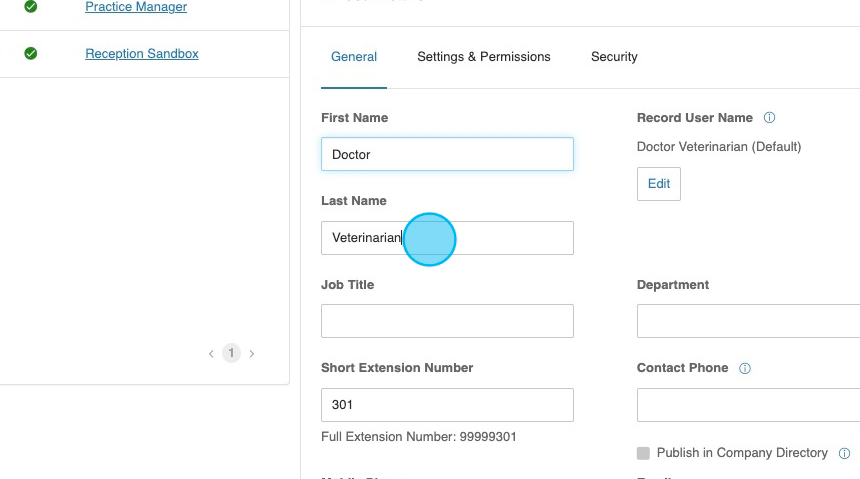The height and width of the screenshot is (479, 860).
Task: Select page 1 in the pagination
Action: coord(231,353)
